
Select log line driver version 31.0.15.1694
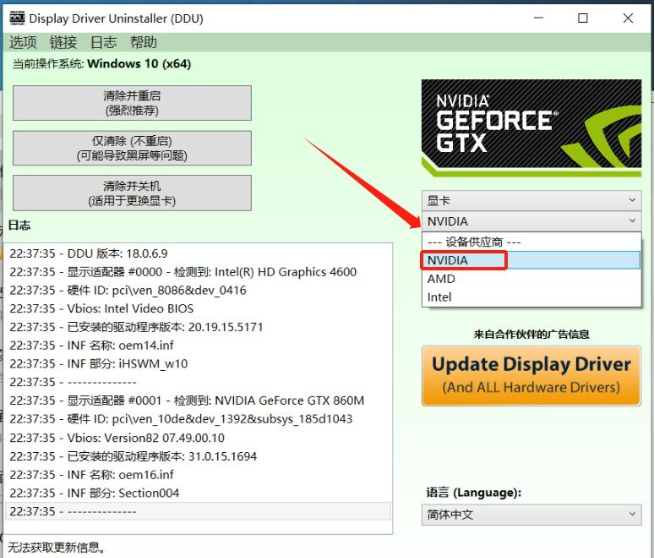tap(198, 456)
